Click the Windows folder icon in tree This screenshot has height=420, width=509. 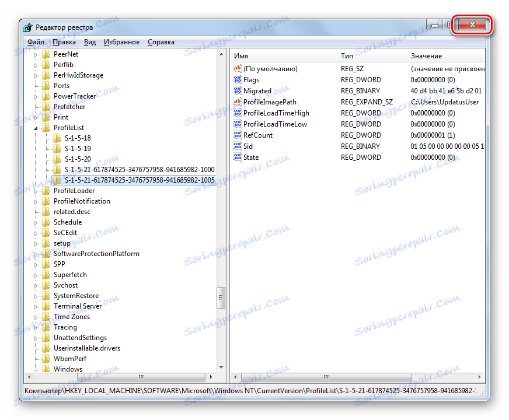click(x=46, y=369)
